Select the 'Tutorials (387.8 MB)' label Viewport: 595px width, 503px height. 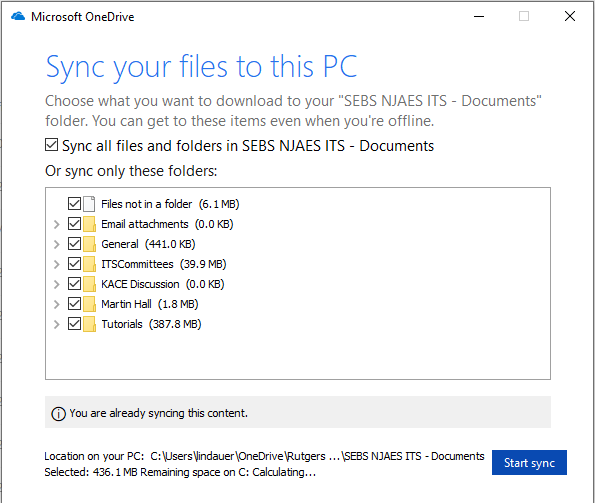[x=151, y=324]
